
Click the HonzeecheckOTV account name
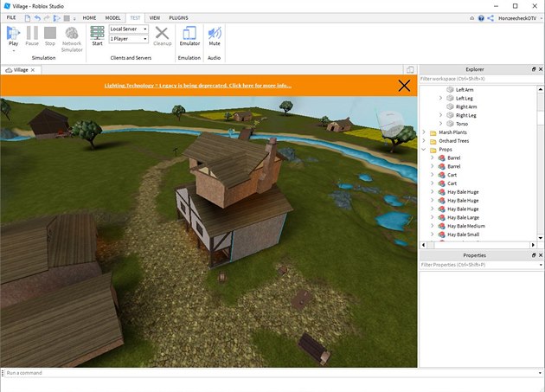[x=517, y=18]
